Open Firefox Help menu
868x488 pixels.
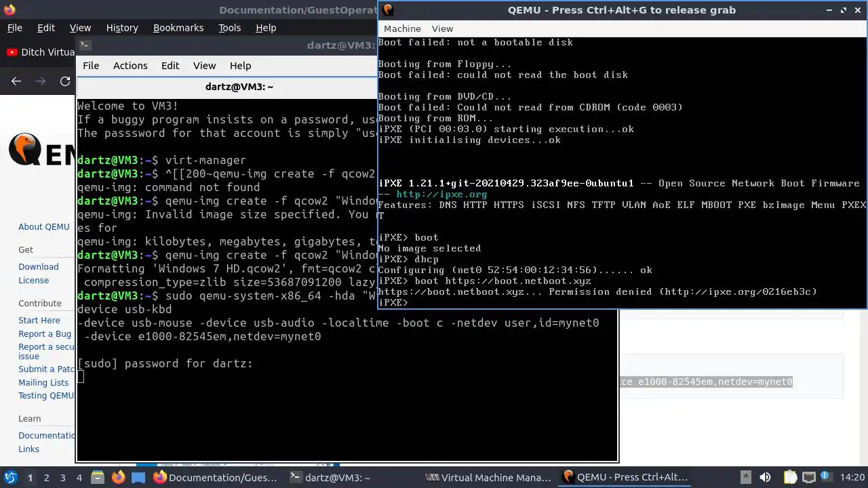[266, 28]
